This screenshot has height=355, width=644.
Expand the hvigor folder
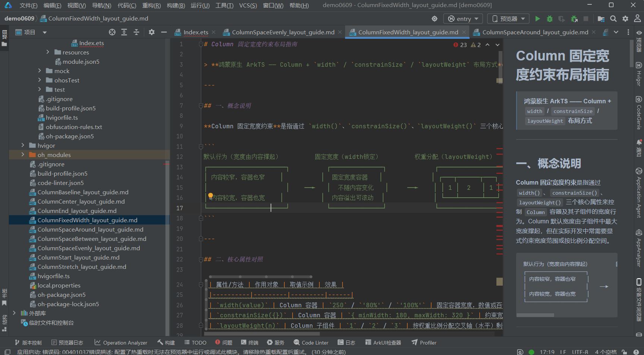click(x=23, y=145)
